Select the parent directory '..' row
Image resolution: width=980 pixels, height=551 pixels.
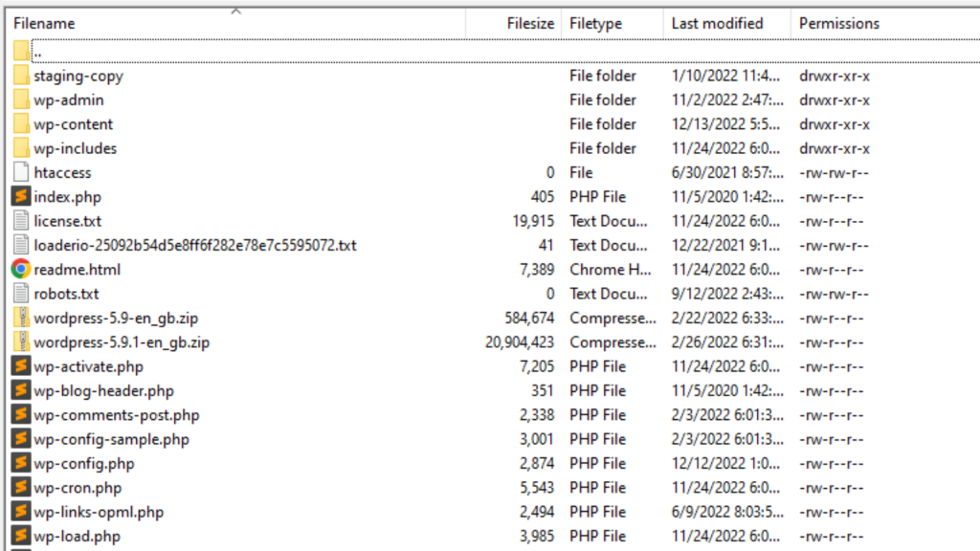point(505,52)
